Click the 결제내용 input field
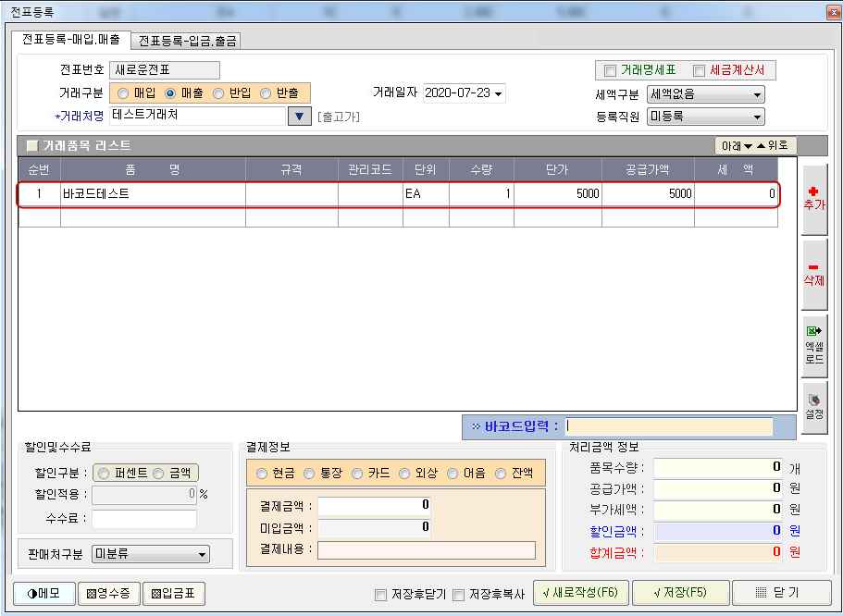The image size is (843, 616). (427, 550)
